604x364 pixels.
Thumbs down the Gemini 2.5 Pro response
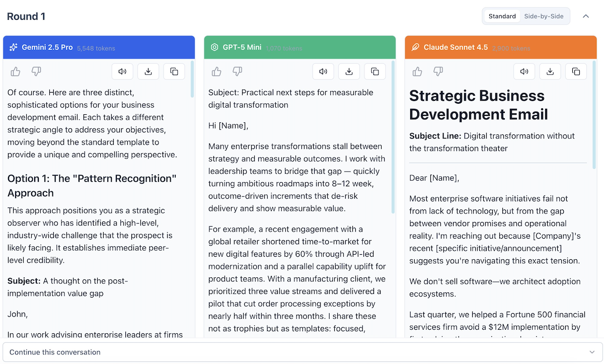click(36, 71)
